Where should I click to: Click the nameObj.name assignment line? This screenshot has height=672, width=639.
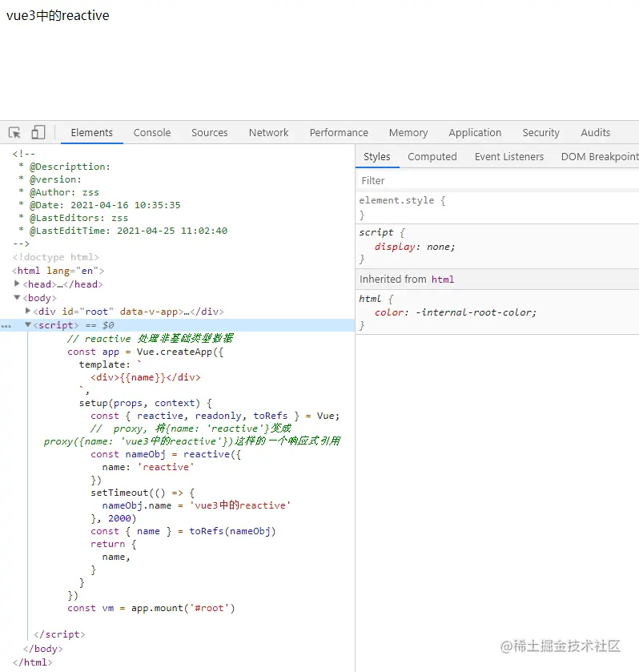click(x=196, y=505)
